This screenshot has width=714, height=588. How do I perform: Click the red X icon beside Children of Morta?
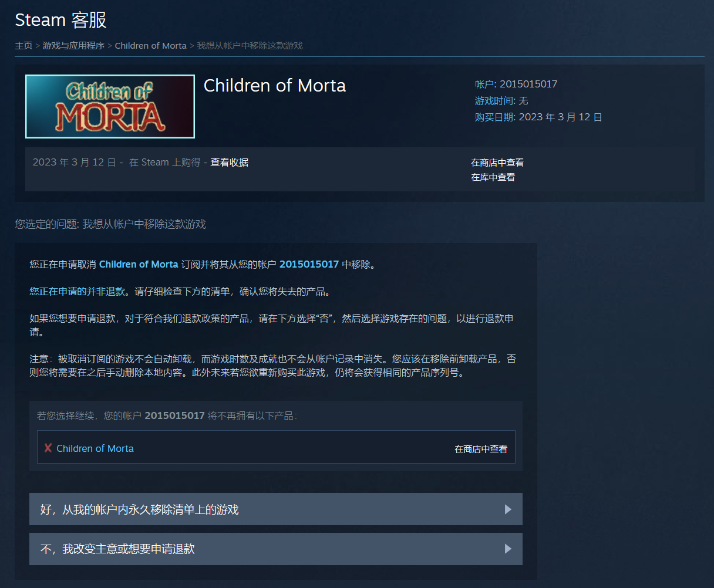(48, 448)
